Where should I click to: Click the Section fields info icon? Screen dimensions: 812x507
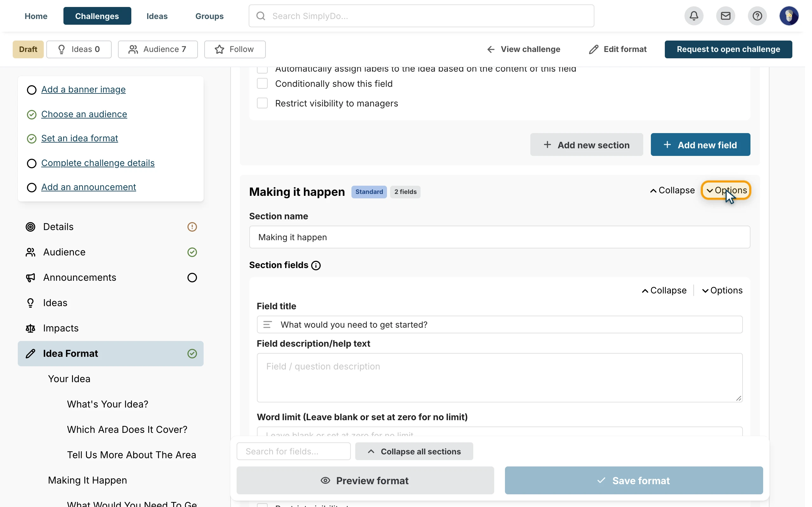pyautogui.click(x=316, y=265)
